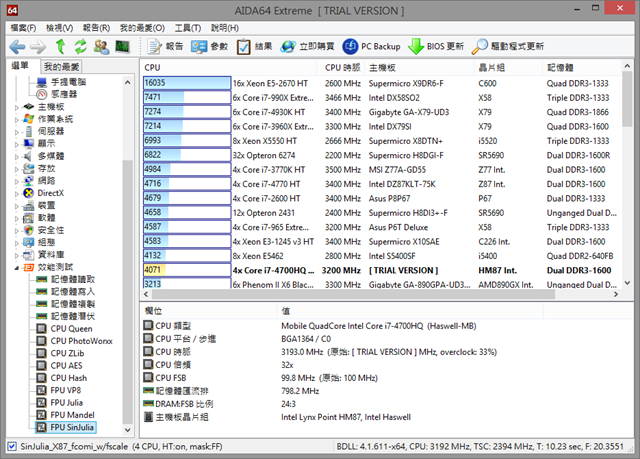Switch to the 我的最愛 favorites tab
Image resolution: width=640 pixels, height=459 pixels.
pos(61,67)
